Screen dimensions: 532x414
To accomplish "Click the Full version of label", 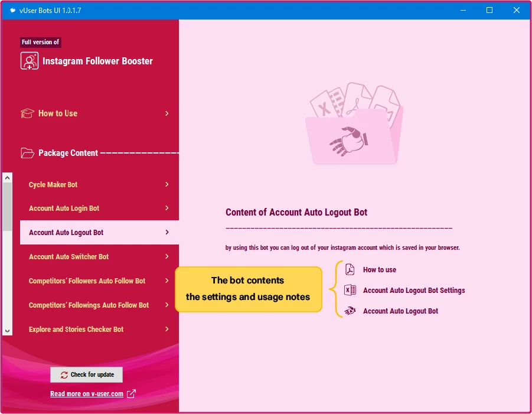I will (x=40, y=42).
